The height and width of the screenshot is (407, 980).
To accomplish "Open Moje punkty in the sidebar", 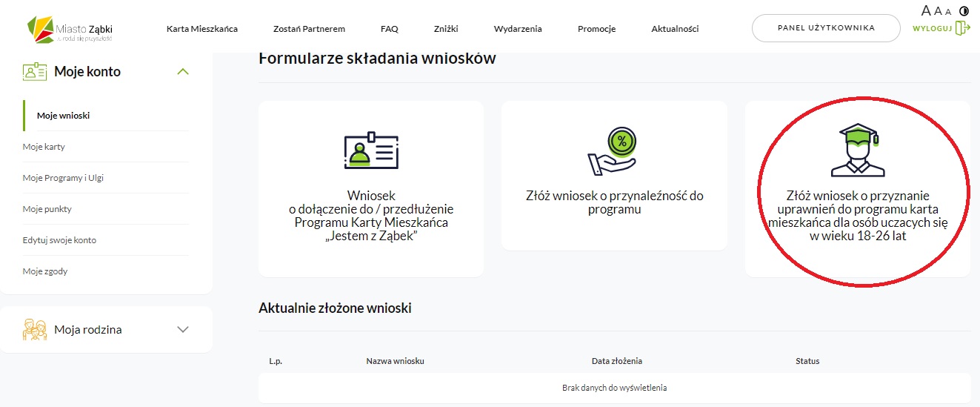I will point(47,209).
